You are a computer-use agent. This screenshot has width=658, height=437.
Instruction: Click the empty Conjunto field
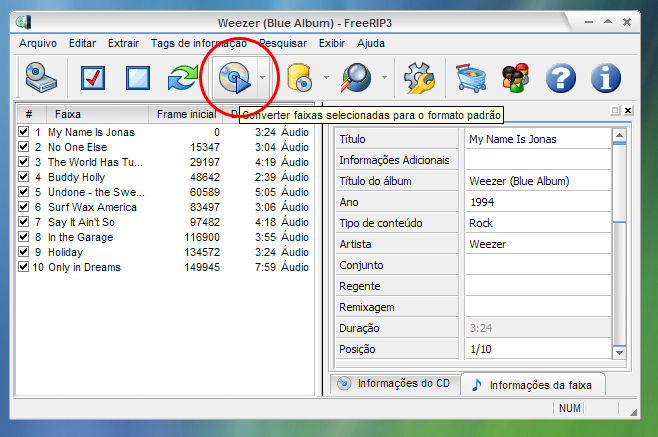point(538,265)
